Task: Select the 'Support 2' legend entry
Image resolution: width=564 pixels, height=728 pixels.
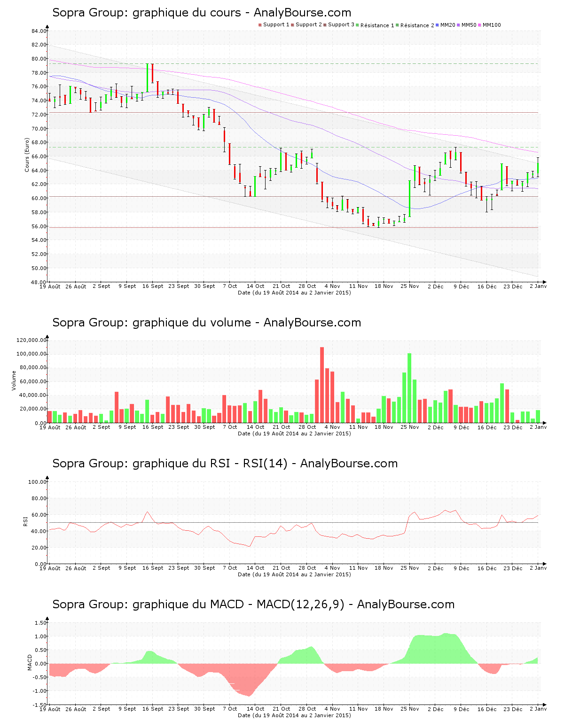Action: [x=306, y=25]
